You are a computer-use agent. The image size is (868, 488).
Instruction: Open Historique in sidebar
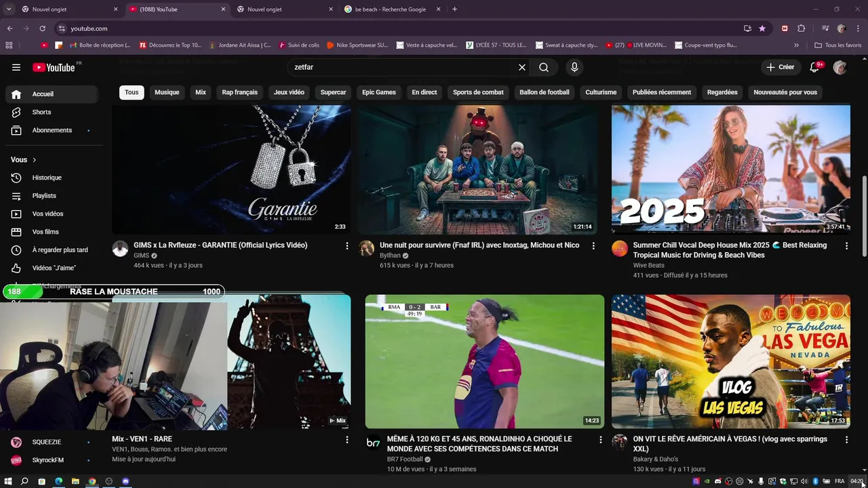(52, 178)
